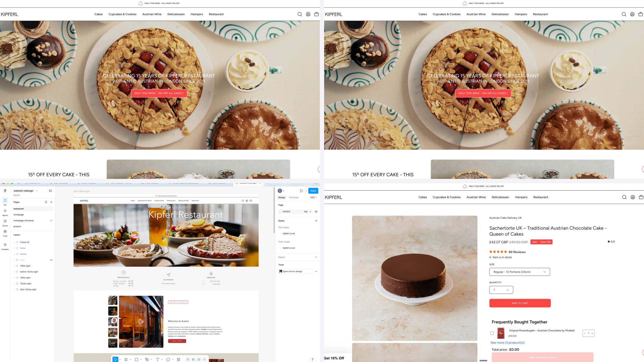Click the ADD TO CART button
Image resolution: width=644 pixels, height=362 pixels.
point(520,303)
